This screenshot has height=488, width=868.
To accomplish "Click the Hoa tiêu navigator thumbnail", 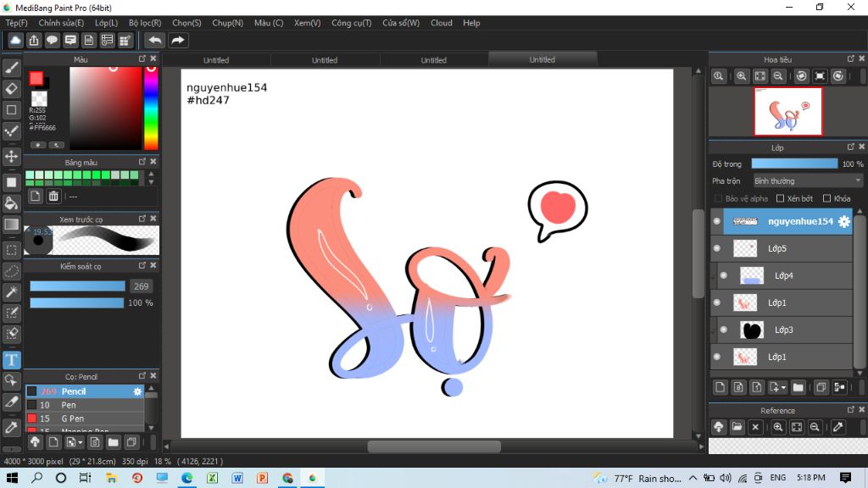I will (788, 111).
